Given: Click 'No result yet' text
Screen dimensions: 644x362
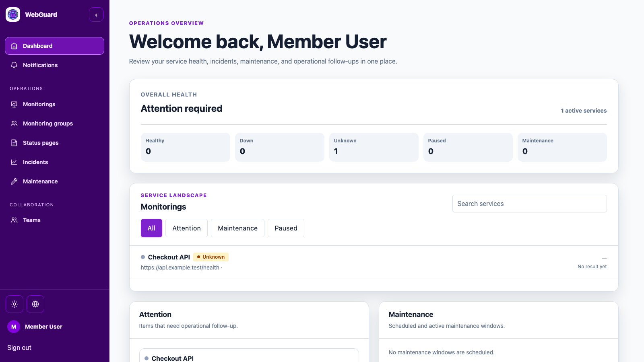Looking at the screenshot, I should coord(592,267).
